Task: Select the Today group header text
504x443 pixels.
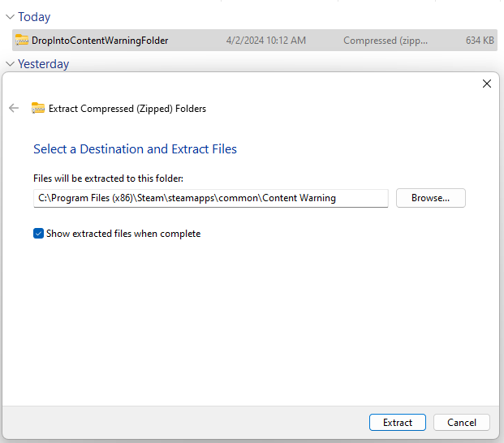Action: [34, 17]
